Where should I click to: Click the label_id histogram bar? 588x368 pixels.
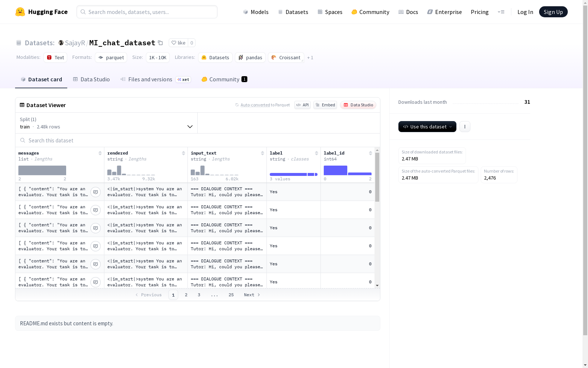[336, 170]
